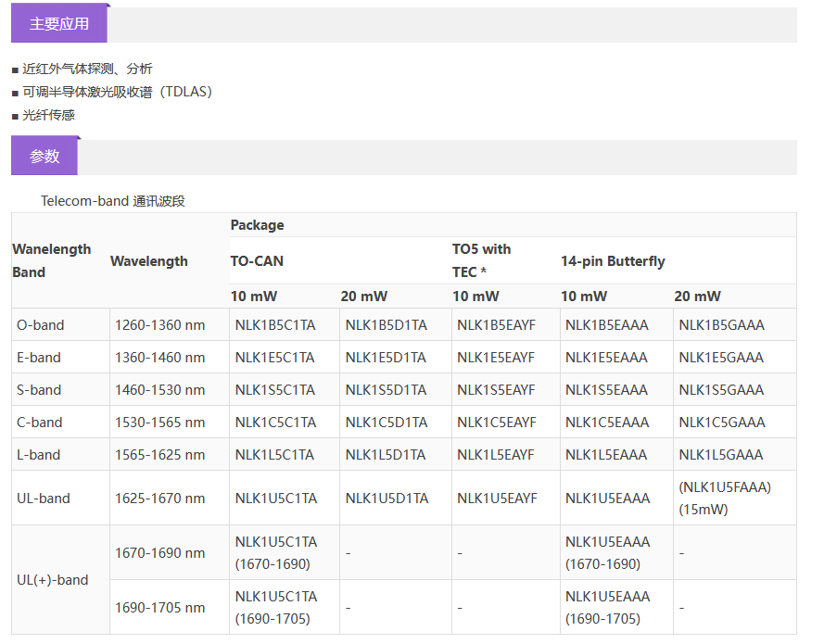Click the 主要应用 purple section tab
Viewport: 837px width, 644px height.
[59, 24]
